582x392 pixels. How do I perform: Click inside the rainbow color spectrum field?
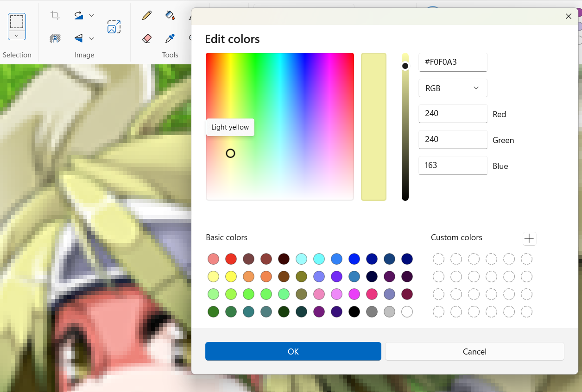[280, 126]
